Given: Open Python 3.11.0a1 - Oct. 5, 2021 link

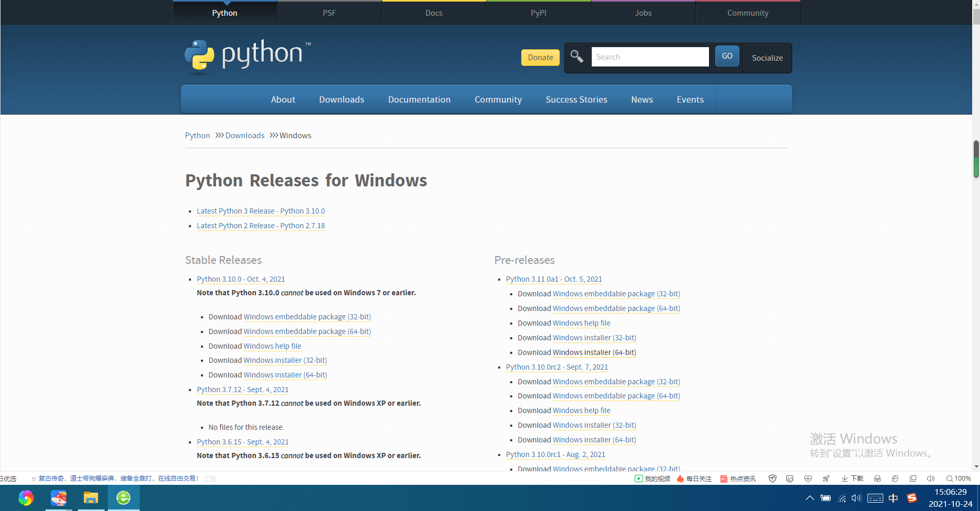Looking at the screenshot, I should click(554, 279).
